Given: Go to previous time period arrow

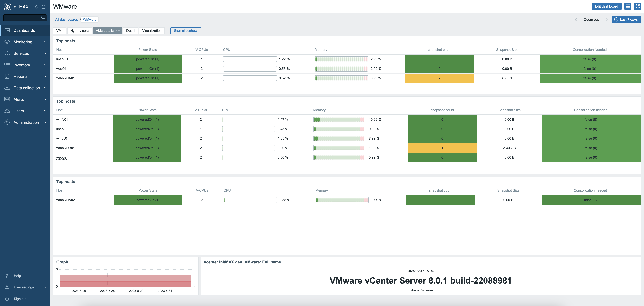Looking at the screenshot, I should [576, 20].
